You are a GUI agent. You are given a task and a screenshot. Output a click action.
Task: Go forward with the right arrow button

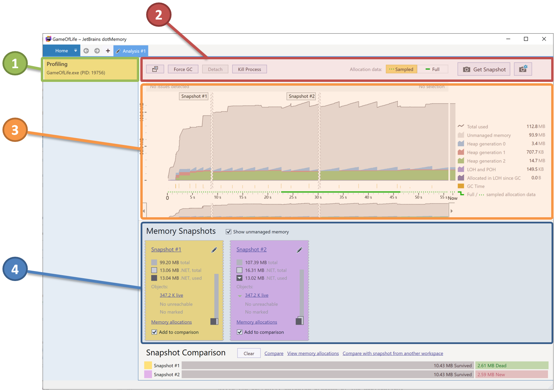pos(97,51)
